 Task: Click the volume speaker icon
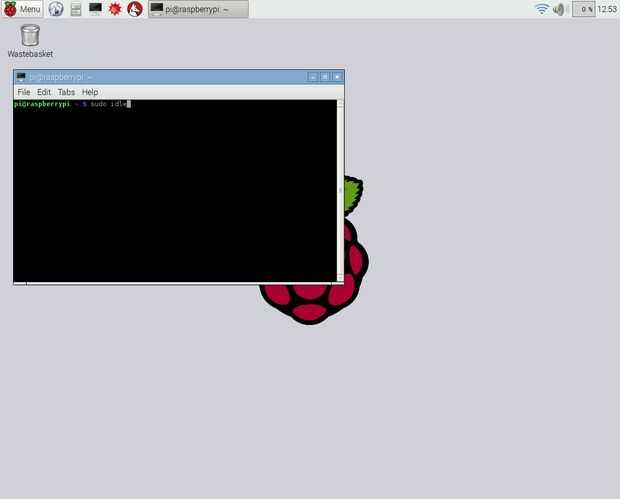click(x=558, y=9)
